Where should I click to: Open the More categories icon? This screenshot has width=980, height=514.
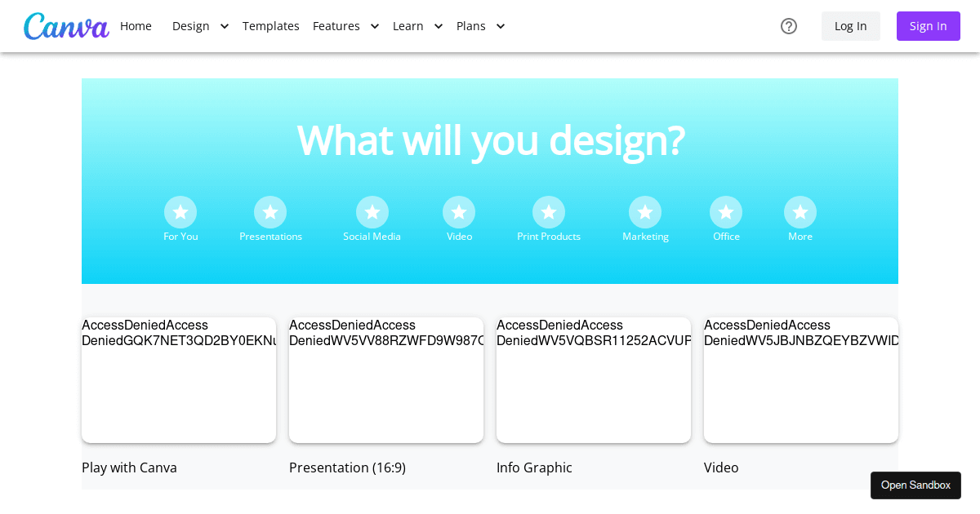coord(800,212)
